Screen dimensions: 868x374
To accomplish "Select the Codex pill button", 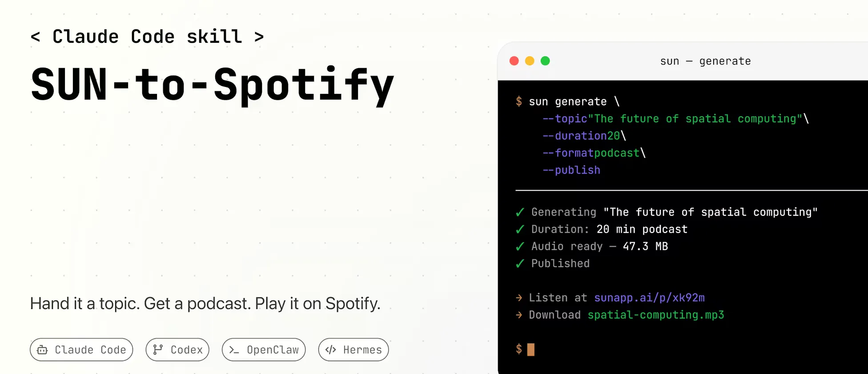I will [177, 350].
